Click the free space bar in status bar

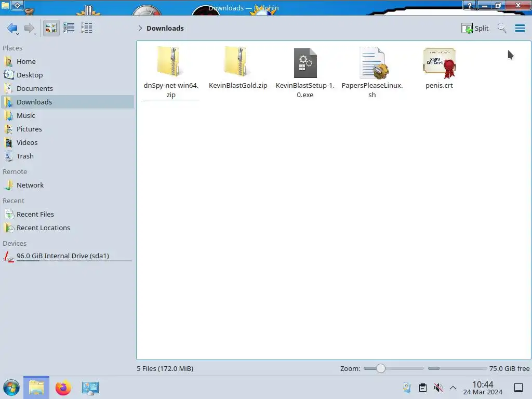pyautogui.click(x=457, y=368)
